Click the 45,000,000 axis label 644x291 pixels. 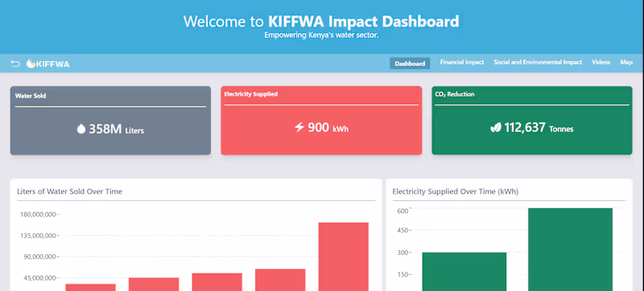pyautogui.click(x=39, y=278)
